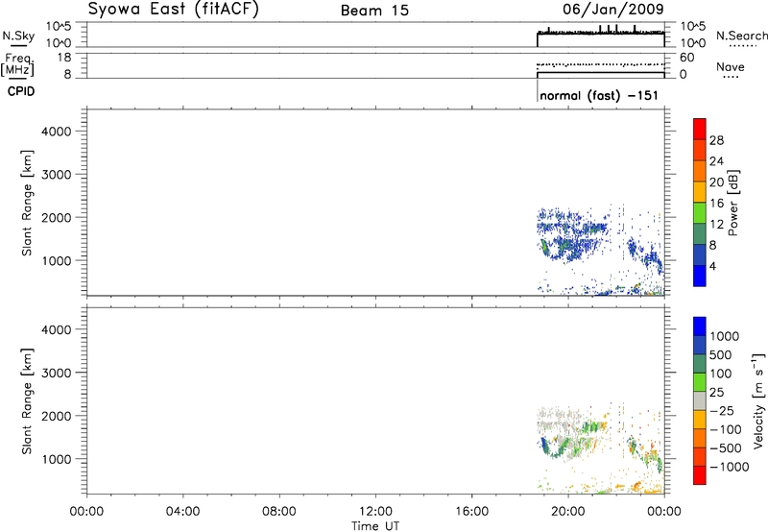The image size is (768, 532).
Task: Click the "20:00" time tick label
Action: (568, 512)
